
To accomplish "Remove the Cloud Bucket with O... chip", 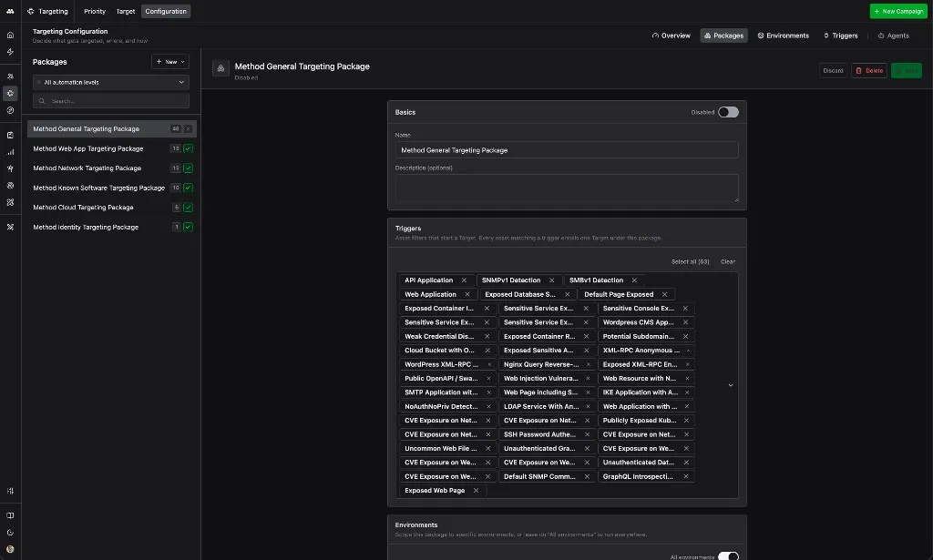I will click(x=487, y=351).
